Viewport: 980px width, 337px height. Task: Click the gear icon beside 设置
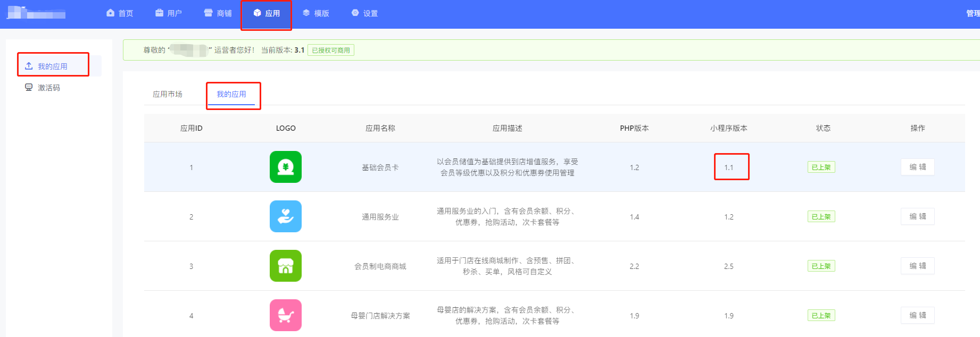(355, 13)
